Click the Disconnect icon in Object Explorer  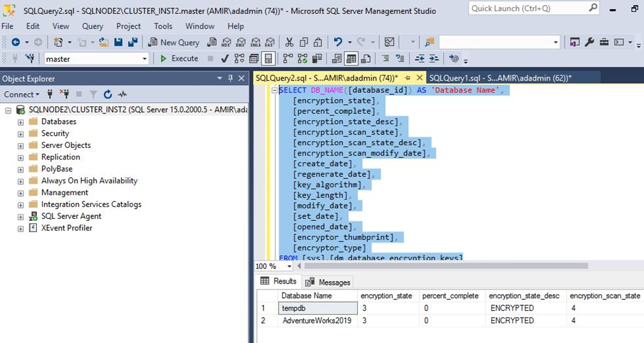point(65,94)
